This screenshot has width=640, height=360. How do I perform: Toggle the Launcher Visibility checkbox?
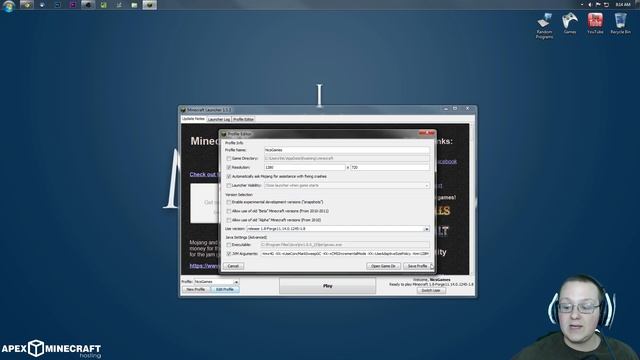[229, 185]
